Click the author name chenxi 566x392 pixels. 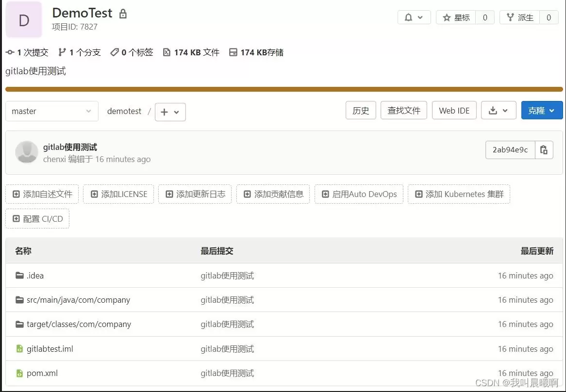point(54,159)
